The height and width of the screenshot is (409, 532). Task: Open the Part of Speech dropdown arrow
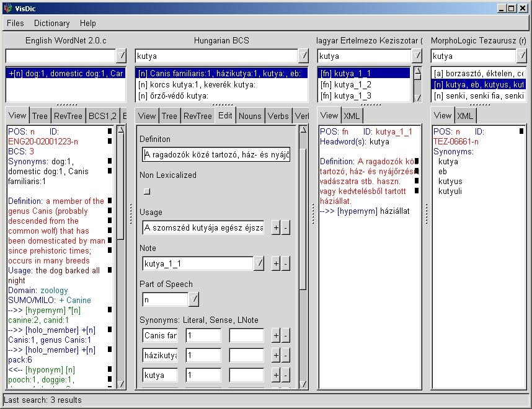193,299
